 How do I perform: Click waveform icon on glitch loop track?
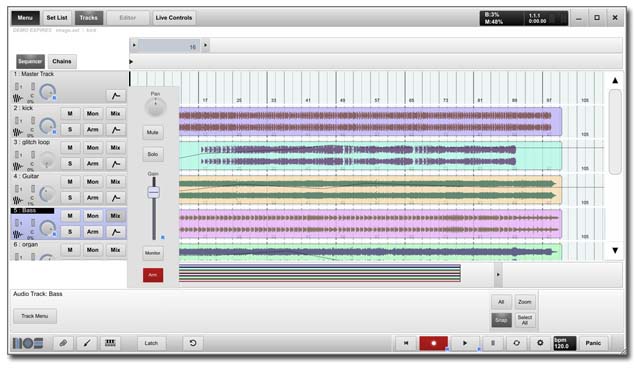(17, 166)
